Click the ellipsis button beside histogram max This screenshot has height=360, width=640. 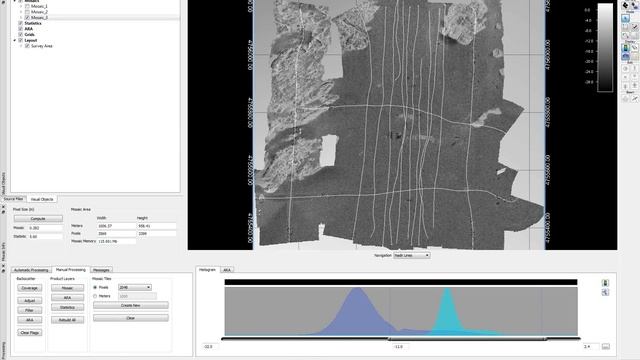[x=606, y=347]
